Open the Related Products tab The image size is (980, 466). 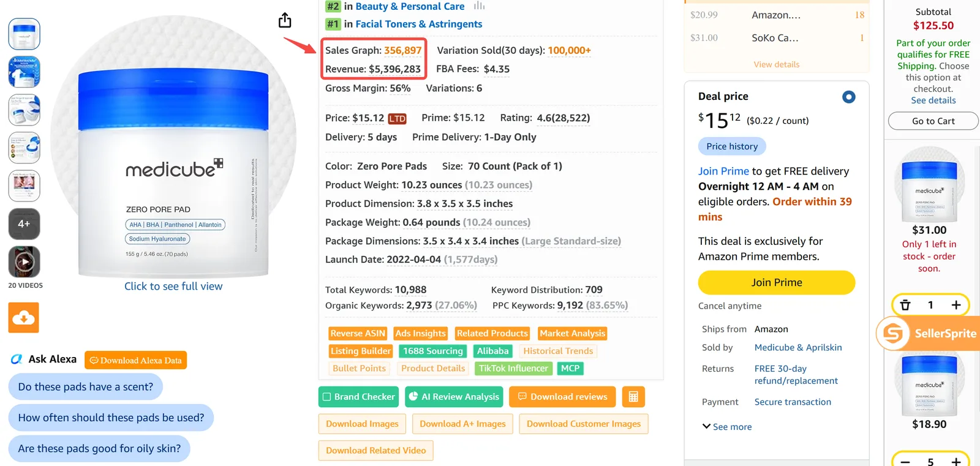492,333
